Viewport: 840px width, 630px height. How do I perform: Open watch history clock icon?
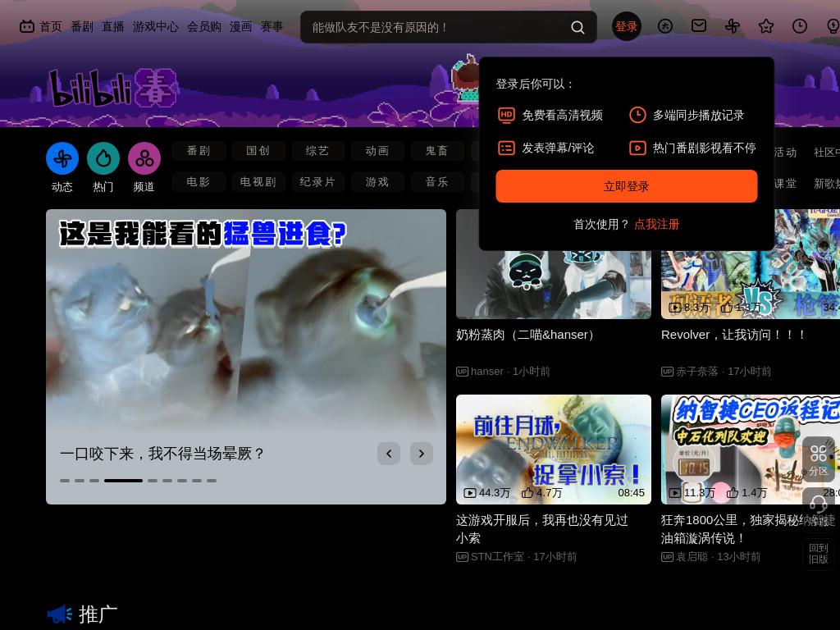coord(799,25)
